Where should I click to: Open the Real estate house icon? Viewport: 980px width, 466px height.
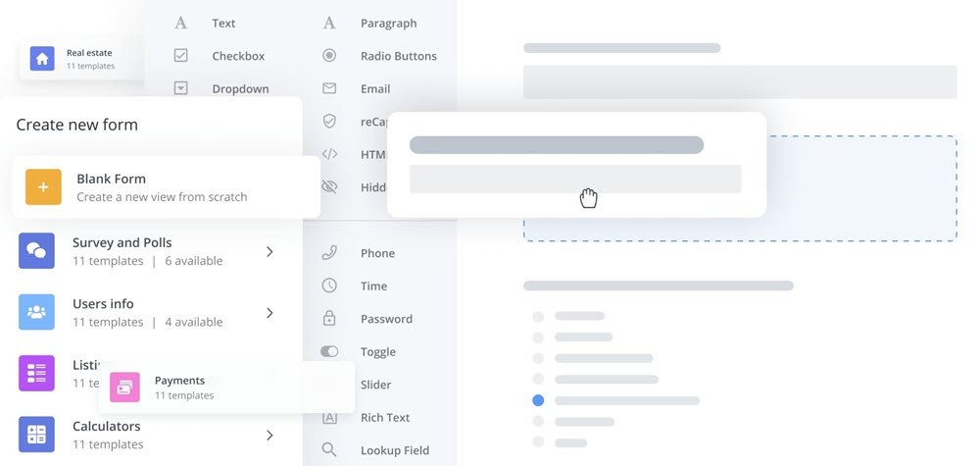tap(42, 59)
